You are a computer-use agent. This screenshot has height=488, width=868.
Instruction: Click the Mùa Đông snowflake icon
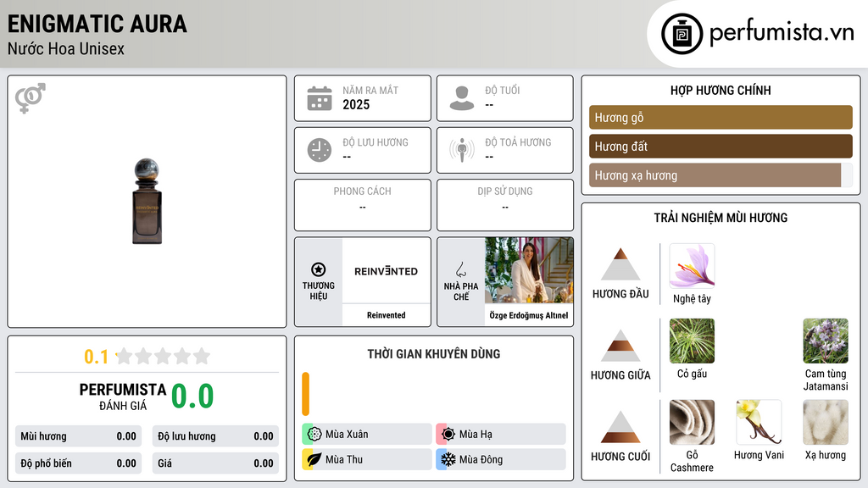click(x=448, y=459)
